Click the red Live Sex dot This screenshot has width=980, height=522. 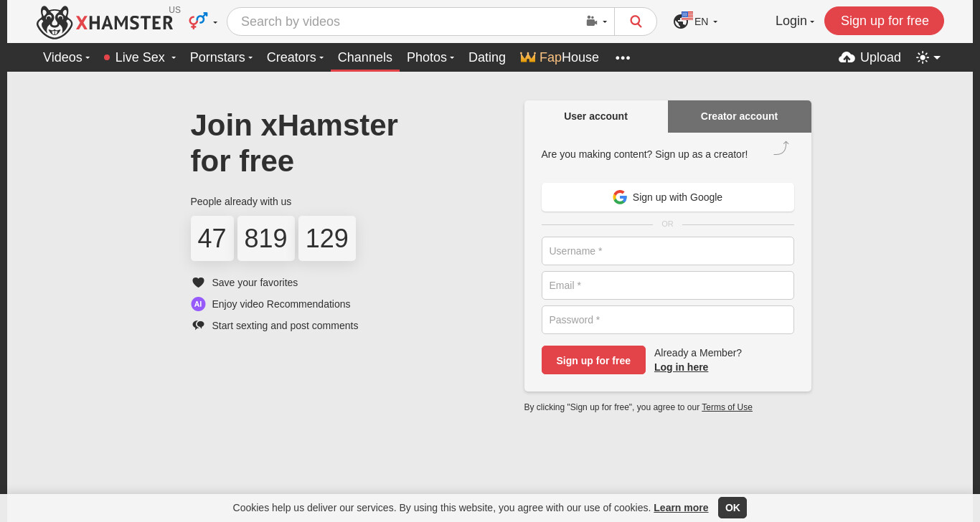(x=107, y=57)
